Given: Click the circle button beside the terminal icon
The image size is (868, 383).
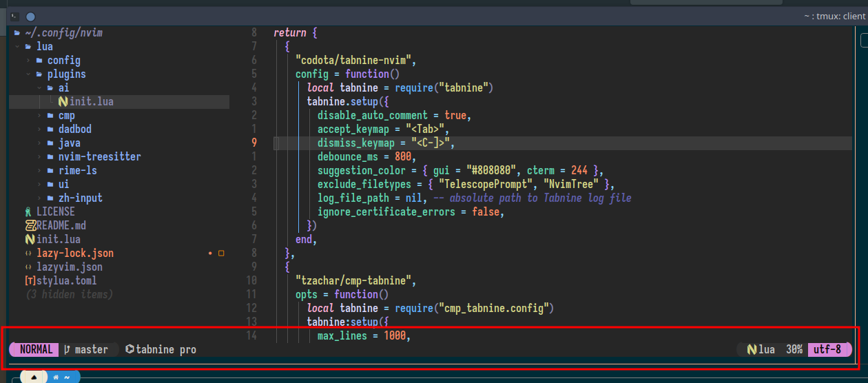Looking at the screenshot, I should [x=31, y=17].
